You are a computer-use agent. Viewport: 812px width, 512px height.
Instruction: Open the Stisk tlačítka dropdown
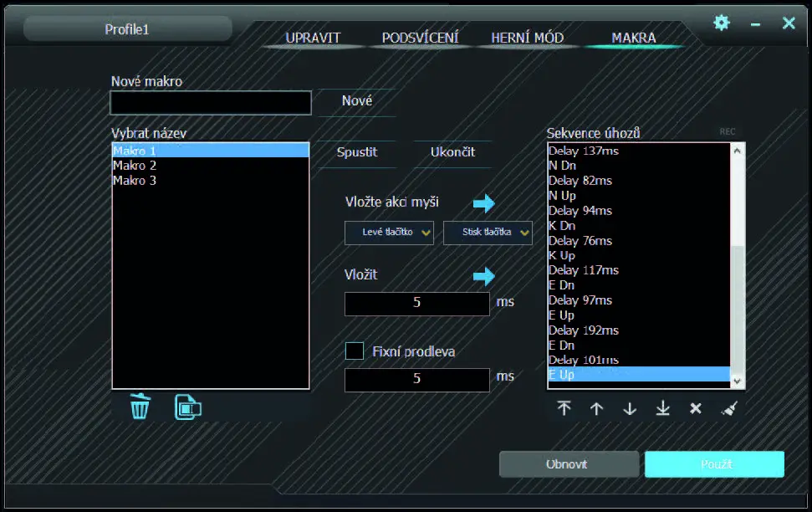(x=488, y=233)
